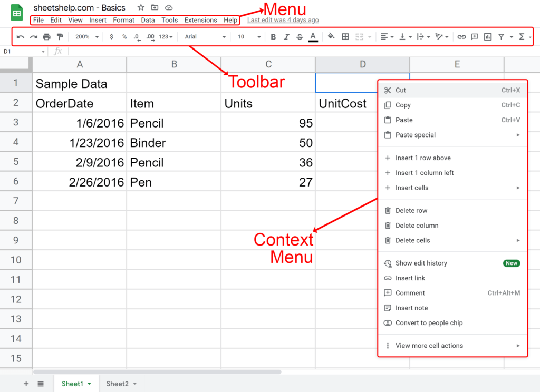Toggle strikethrough formatting
The height and width of the screenshot is (392, 540).
pos(299,37)
